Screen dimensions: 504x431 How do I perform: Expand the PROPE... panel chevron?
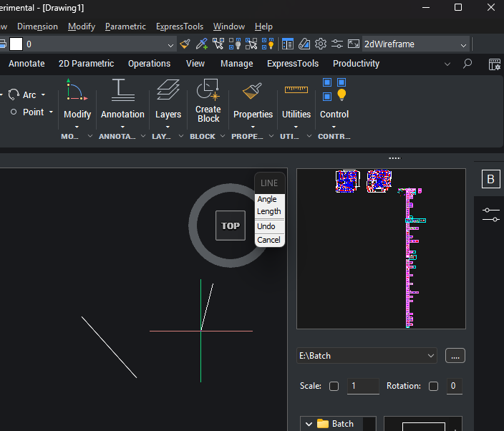[x=271, y=136]
